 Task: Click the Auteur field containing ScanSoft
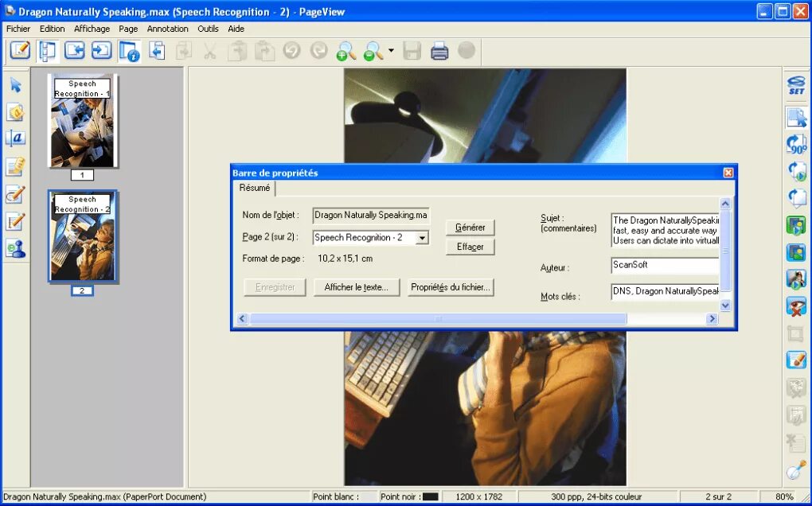click(665, 265)
